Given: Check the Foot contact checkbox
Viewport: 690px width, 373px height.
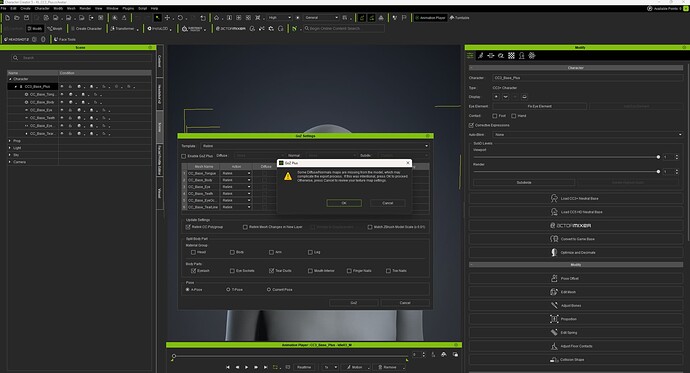Looking at the screenshot, I should click(x=495, y=116).
